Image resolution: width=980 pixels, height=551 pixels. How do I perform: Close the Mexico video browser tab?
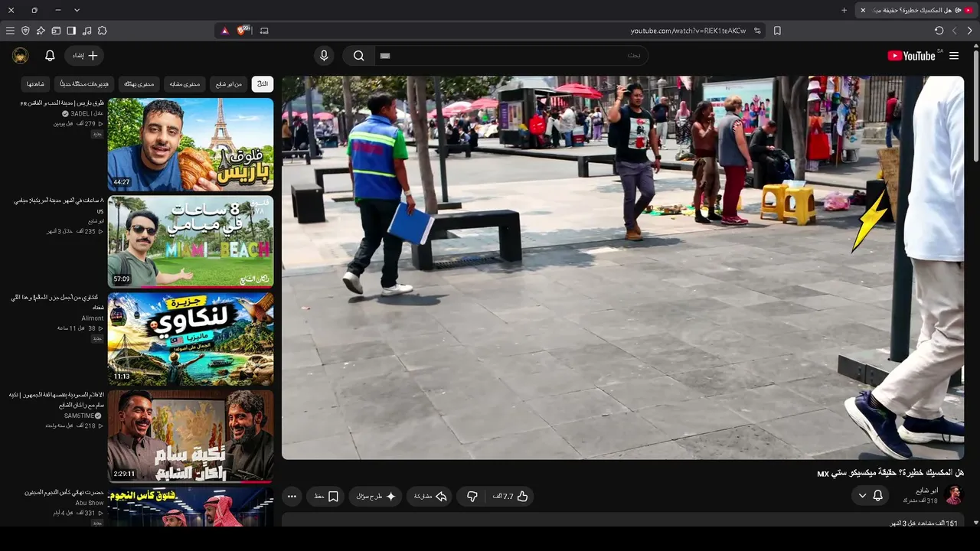863,10
